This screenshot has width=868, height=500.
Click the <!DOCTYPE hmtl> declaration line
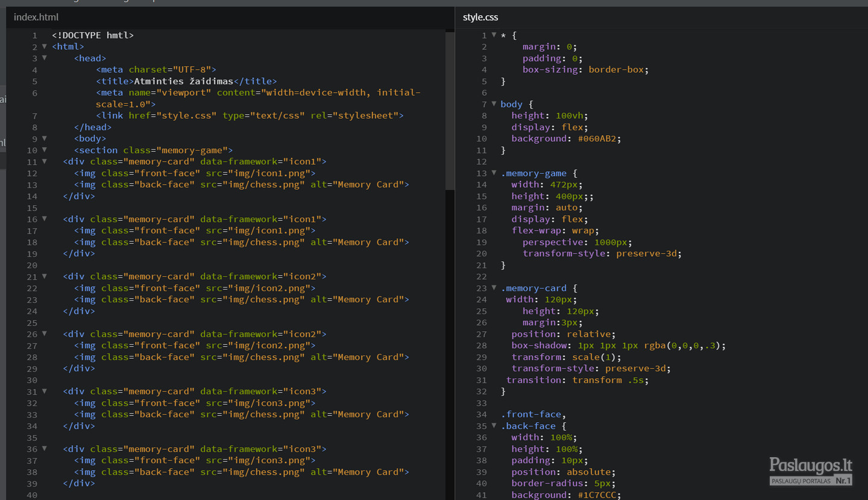tap(93, 35)
